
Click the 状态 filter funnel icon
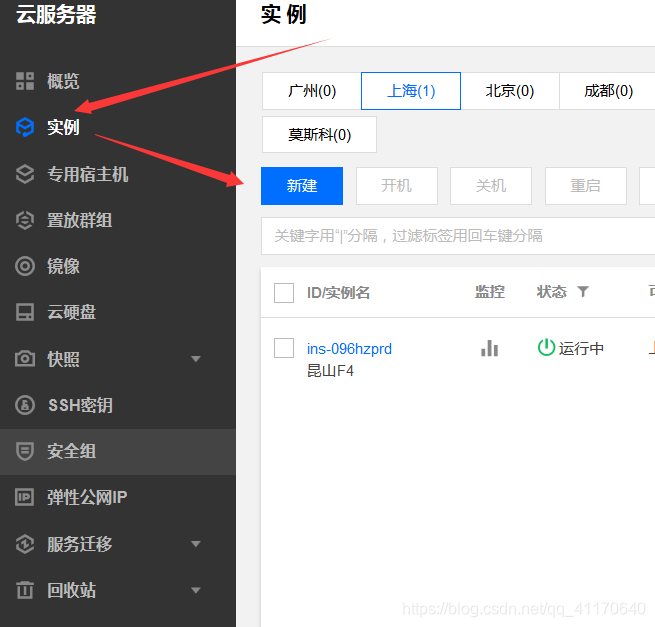click(583, 291)
